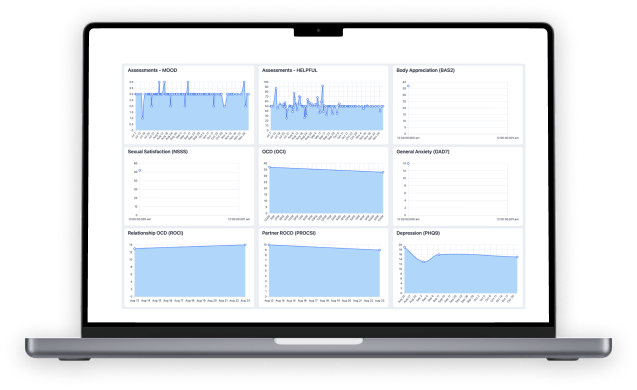Click the first data point of Relationship OCD chart
The width and height of the screenshot is (637, 390).
point(134,249)
